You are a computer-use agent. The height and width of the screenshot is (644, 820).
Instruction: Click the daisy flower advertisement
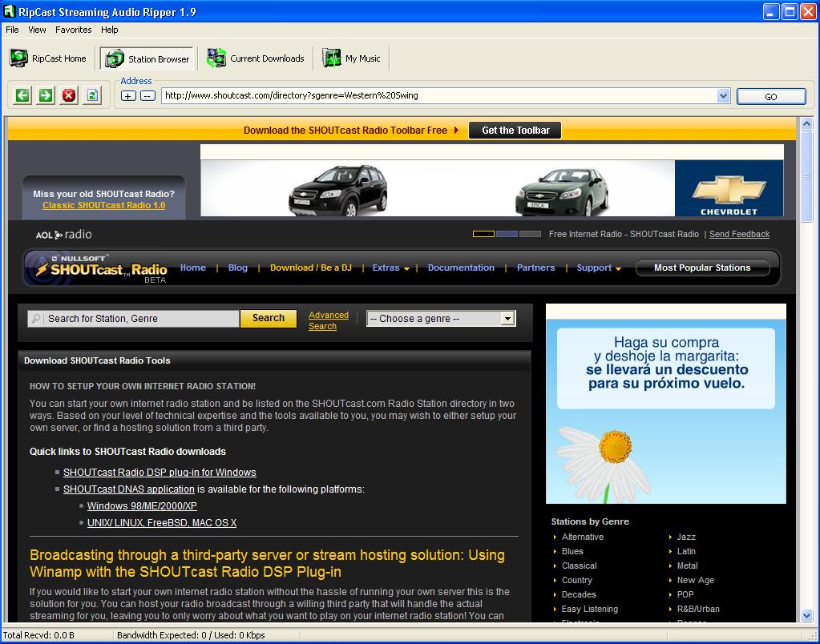coord(666,404)
